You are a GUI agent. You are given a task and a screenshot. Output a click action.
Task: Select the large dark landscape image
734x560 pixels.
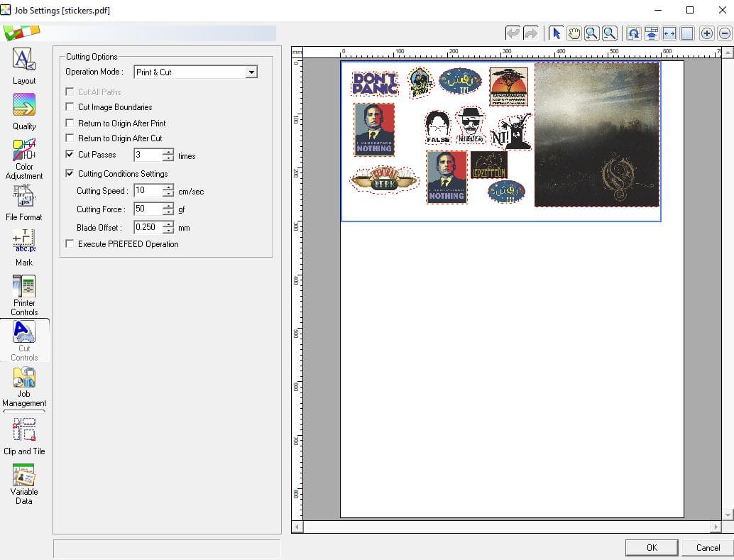(597, 135)
